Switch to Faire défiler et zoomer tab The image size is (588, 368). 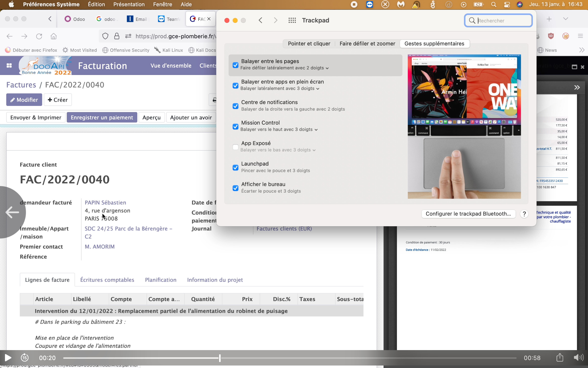pyautogui.click(x=367, y=44)
